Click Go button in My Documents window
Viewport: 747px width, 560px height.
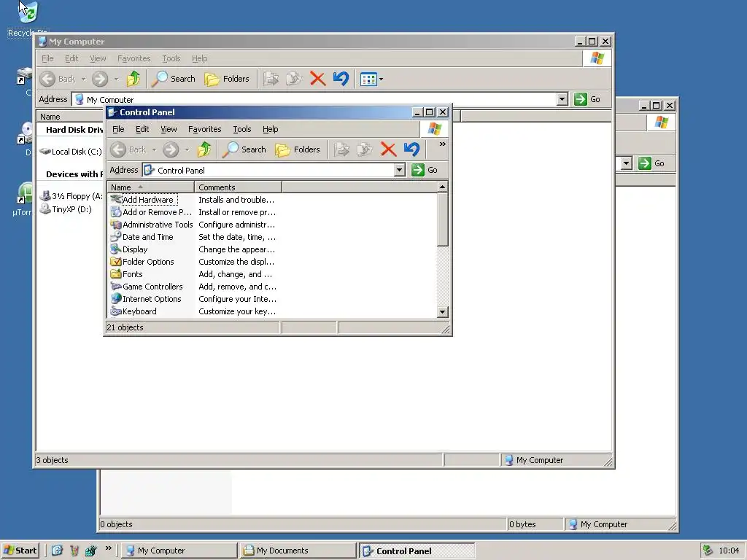651,163
